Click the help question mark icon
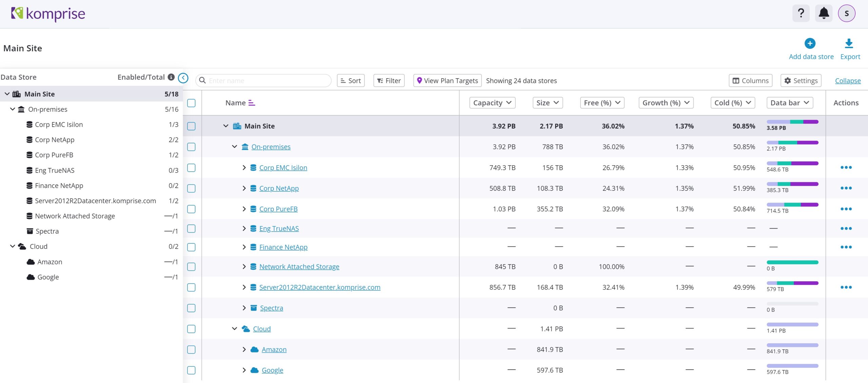 click(801, 14)
